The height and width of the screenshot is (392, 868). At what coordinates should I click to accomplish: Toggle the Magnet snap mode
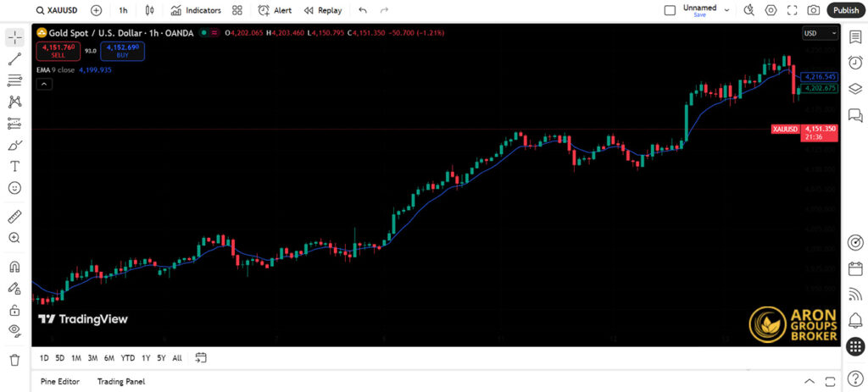coord(14,267)
